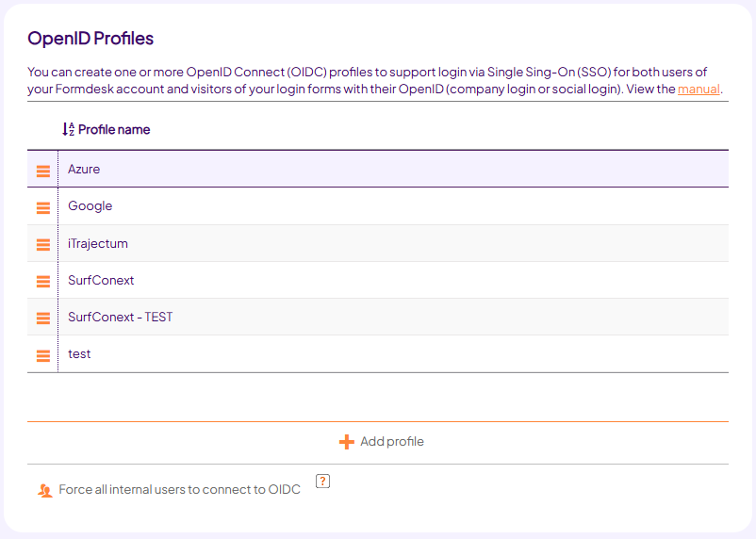Sort by Profile name column header
The height and width of the screenshot is (539, 756).
114,129
